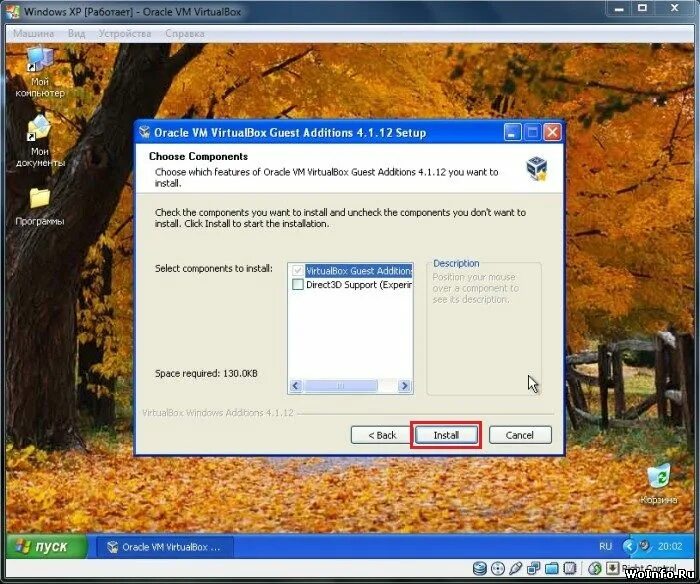The width and height of the screenshot is (700, 584).
Task: Click the optical disc status icon
Action: [x=498, y=568]
